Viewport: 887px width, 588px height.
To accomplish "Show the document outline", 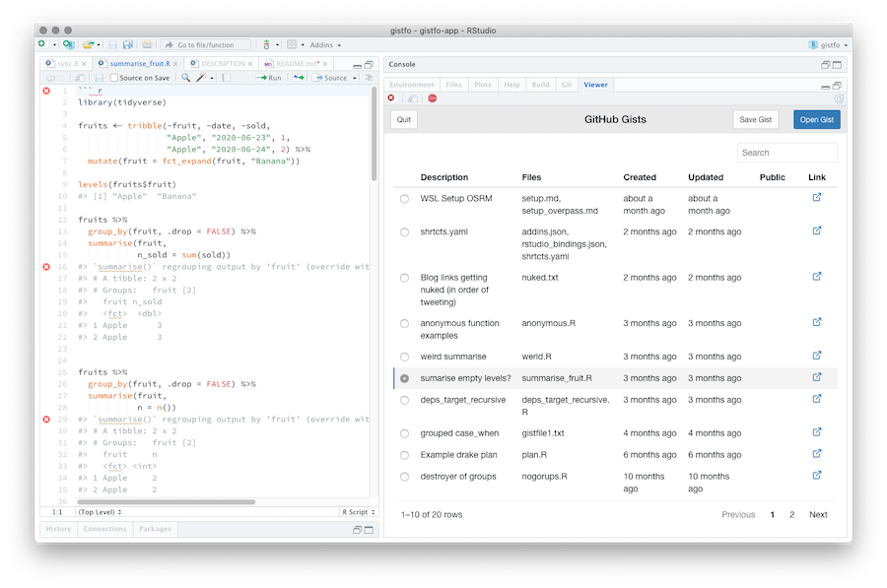I will point(369,78).
